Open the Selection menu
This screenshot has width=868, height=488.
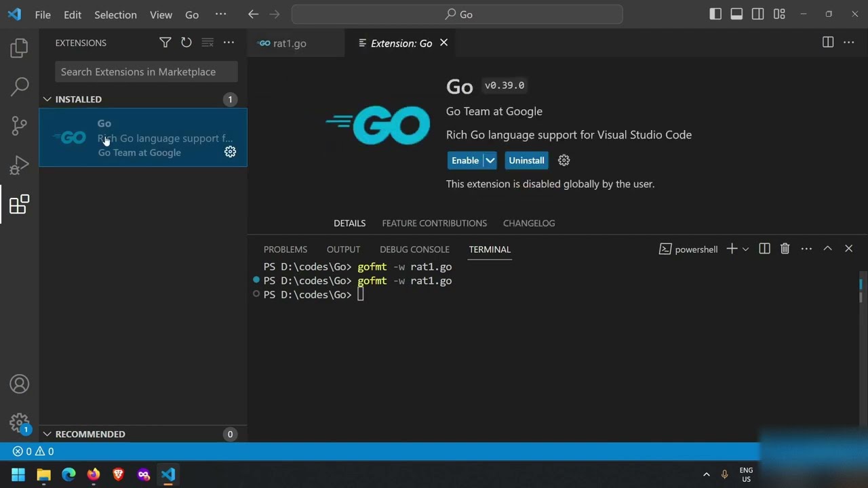(x=115, y=14)
